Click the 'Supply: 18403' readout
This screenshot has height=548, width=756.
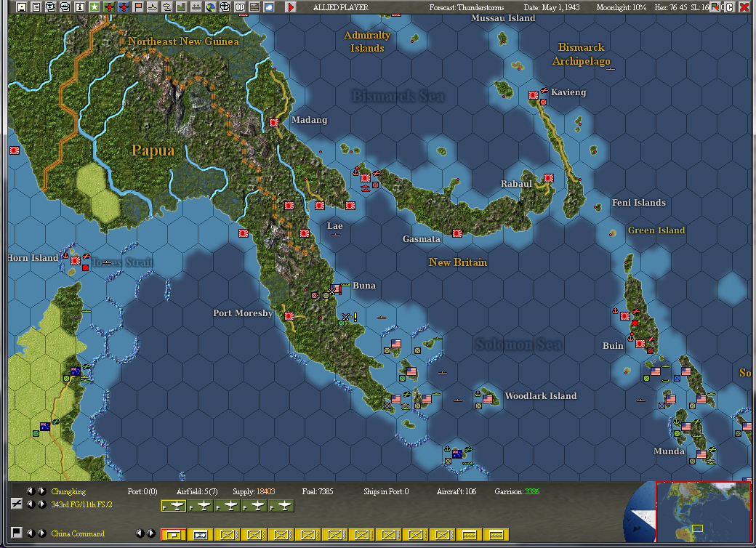[x=254, y=491]
